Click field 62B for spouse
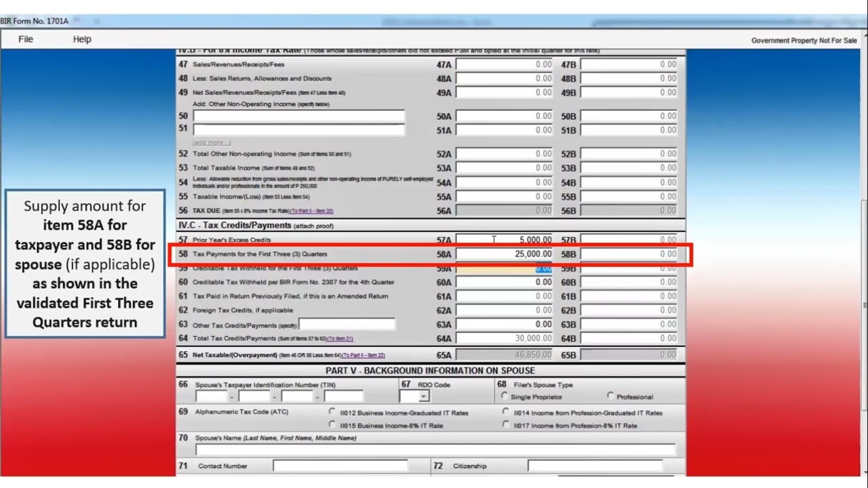868x488 pixels. (x=629, y=310)
